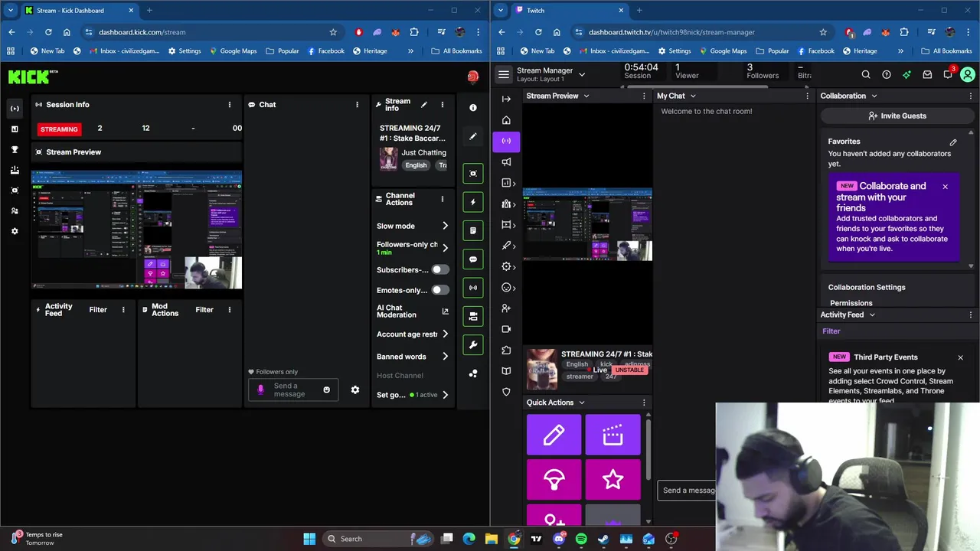Open Twitch notifications with red badge
The height and width of the screenshot is (551, 980).
949,74
